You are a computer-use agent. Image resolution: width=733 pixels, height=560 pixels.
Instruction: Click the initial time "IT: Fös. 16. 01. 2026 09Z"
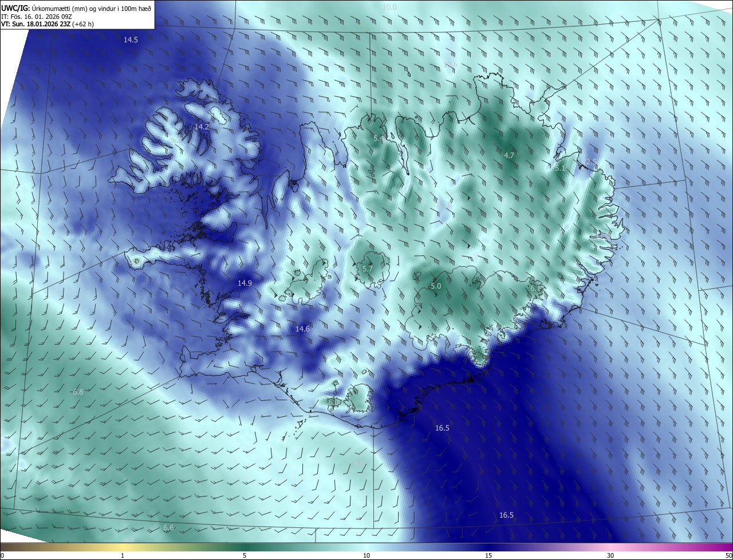click(37, 16)
